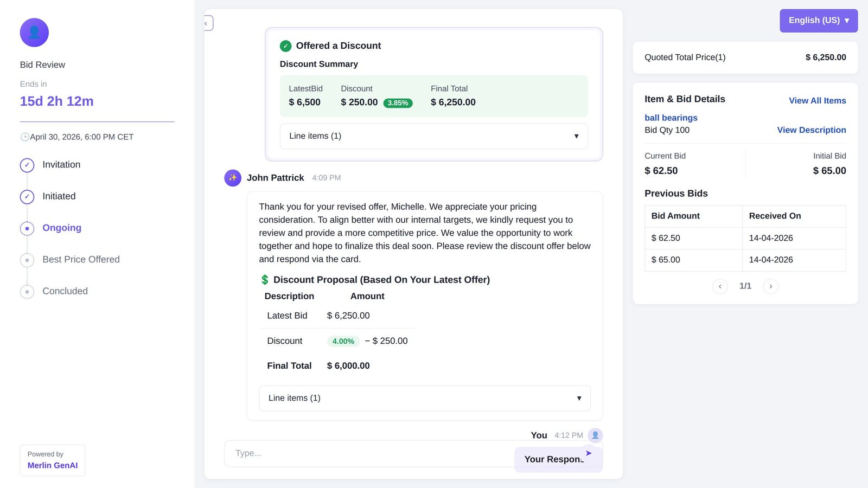
Task: Click the Received On column header
Action: click(x=794, y=216)
